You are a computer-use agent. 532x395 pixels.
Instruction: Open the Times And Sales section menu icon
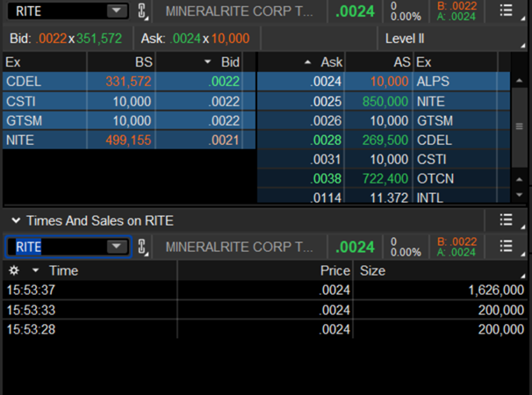(x=506, y=220)
